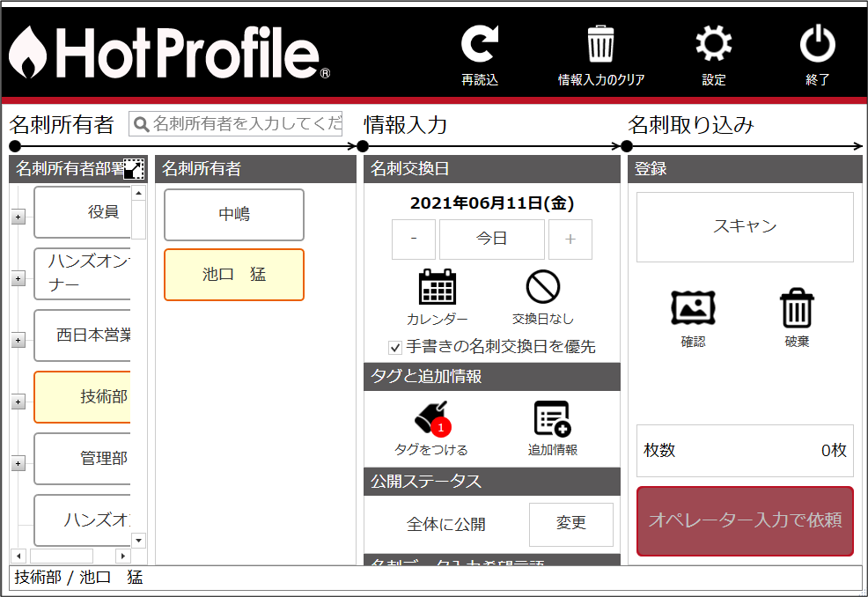Expand the 技術部 department tree node

tap(18, 402)
